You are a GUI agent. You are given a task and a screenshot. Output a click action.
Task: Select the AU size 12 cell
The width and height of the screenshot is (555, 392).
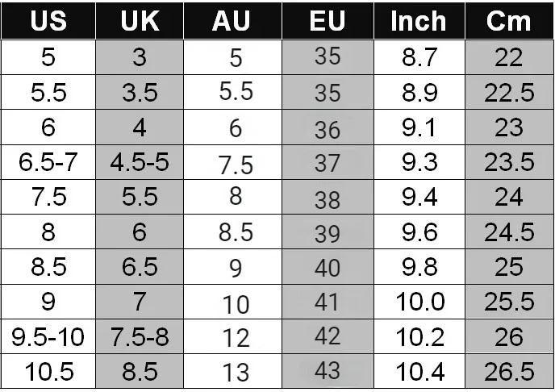pos(236,336)
